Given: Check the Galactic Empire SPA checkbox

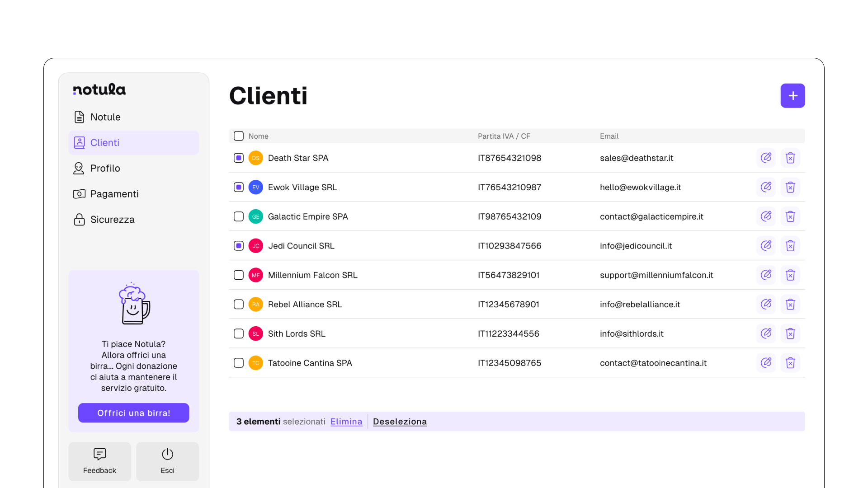Looking at the screenshot, I should click(239, 216).
